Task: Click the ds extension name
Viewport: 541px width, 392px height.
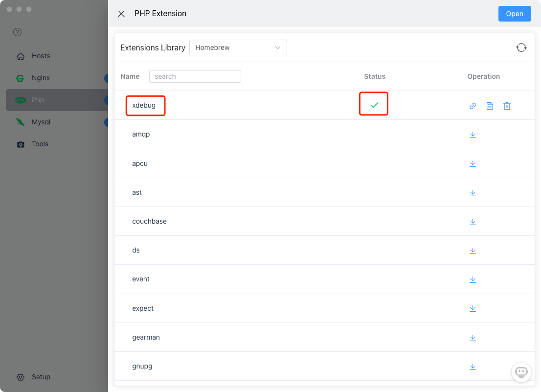Action: (136, 250)
